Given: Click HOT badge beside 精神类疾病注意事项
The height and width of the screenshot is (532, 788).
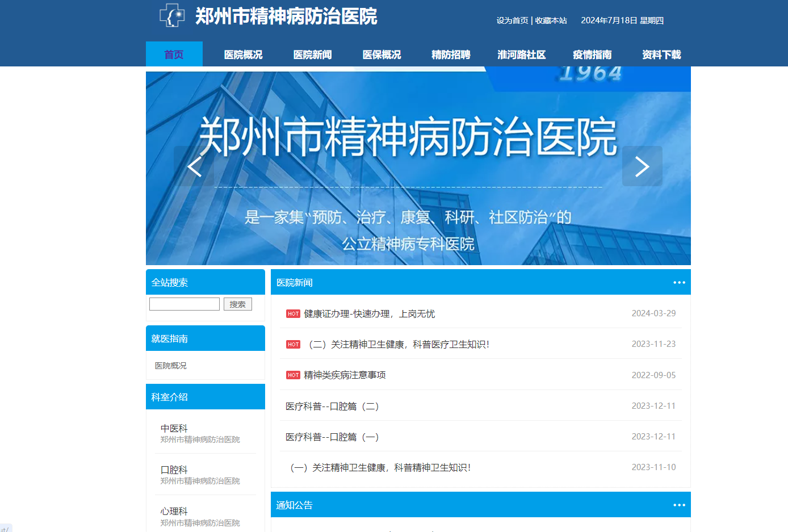Looking at the screenshot, I should 293,375.
